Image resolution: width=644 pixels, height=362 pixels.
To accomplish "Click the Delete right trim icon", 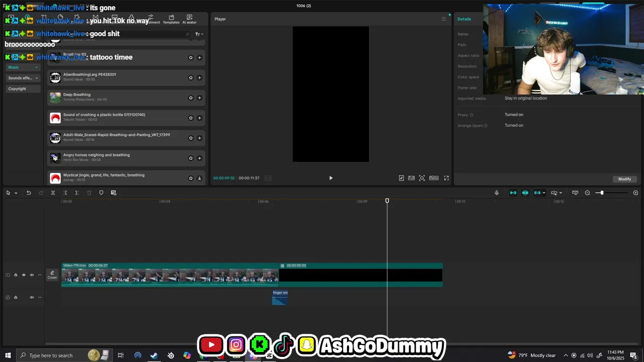I will [x=76, y=193].
